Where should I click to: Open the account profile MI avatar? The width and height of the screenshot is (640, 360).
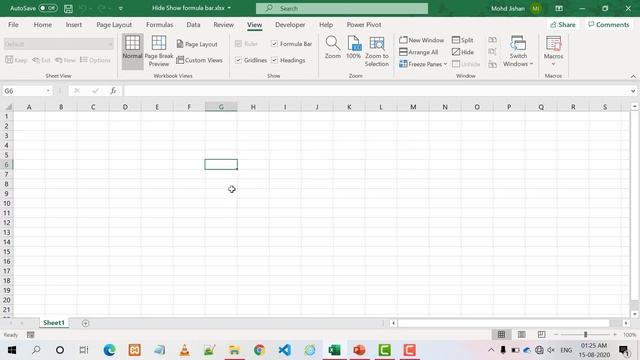536,8
